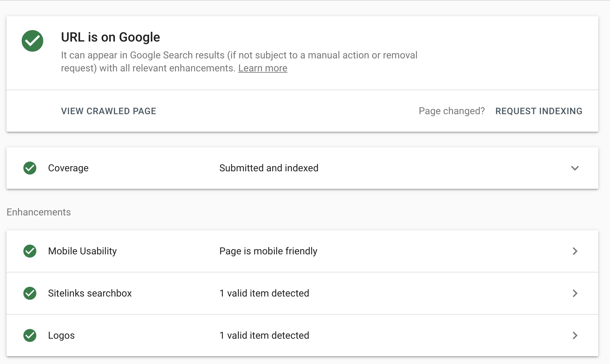Open Sitelinks searchbox details arrow

575,293
